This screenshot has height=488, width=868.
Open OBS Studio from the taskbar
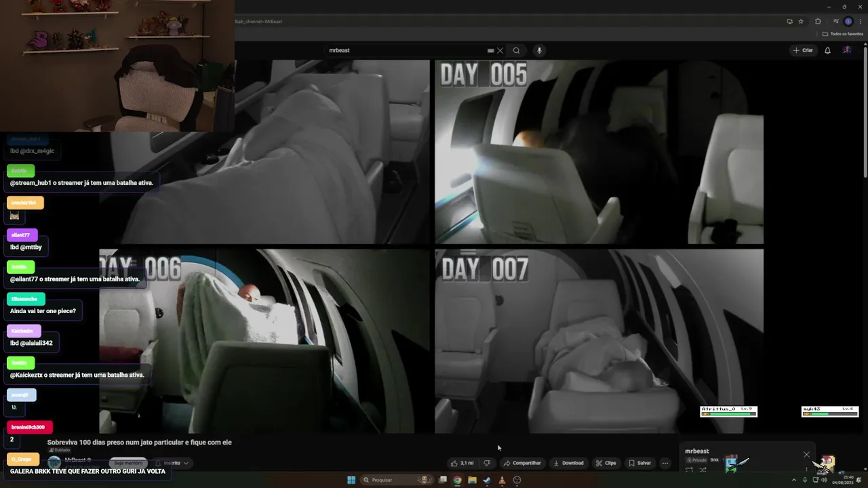click(517, 480)
